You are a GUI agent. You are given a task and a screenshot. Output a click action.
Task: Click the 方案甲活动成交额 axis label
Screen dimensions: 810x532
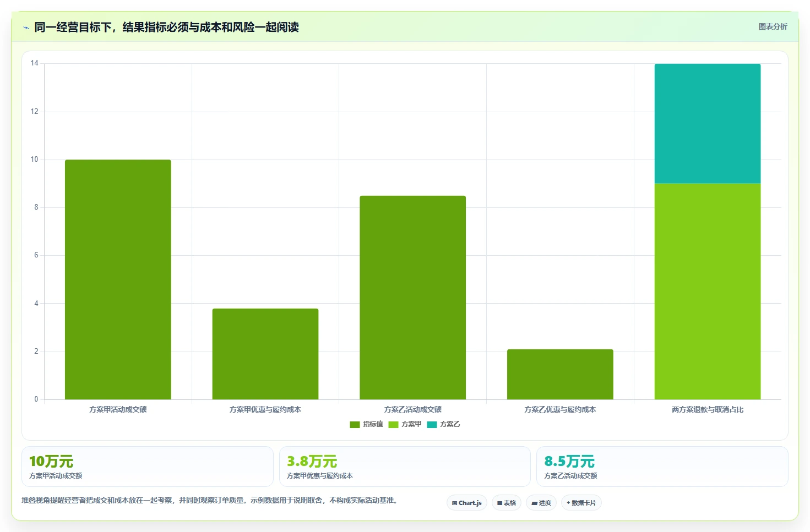tap(118, 410)
